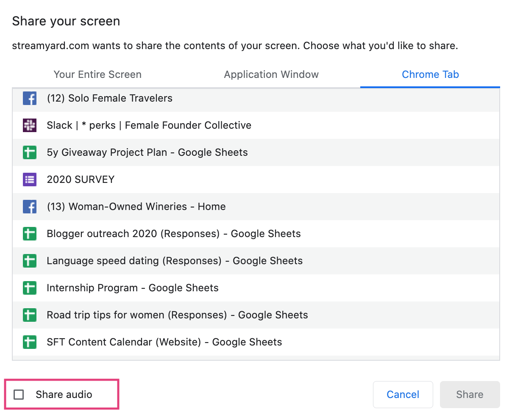Image resolution: width=512 pixels, height=420 pixels.
Task: Click Facebook icon for Woman-Owned Wineries
Action: click(30, 207)
